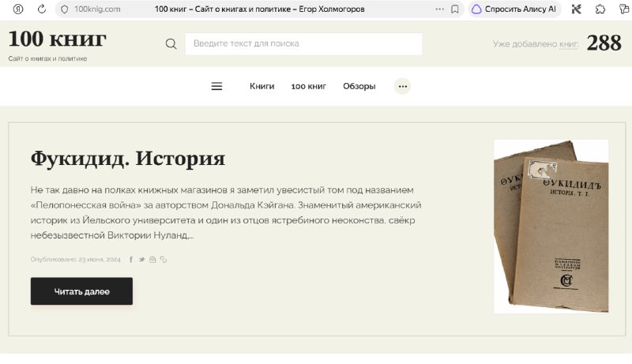This screenshot has height=364, width=632.
Task: Click the Читать далее button
Action: [x=81, y=291]
